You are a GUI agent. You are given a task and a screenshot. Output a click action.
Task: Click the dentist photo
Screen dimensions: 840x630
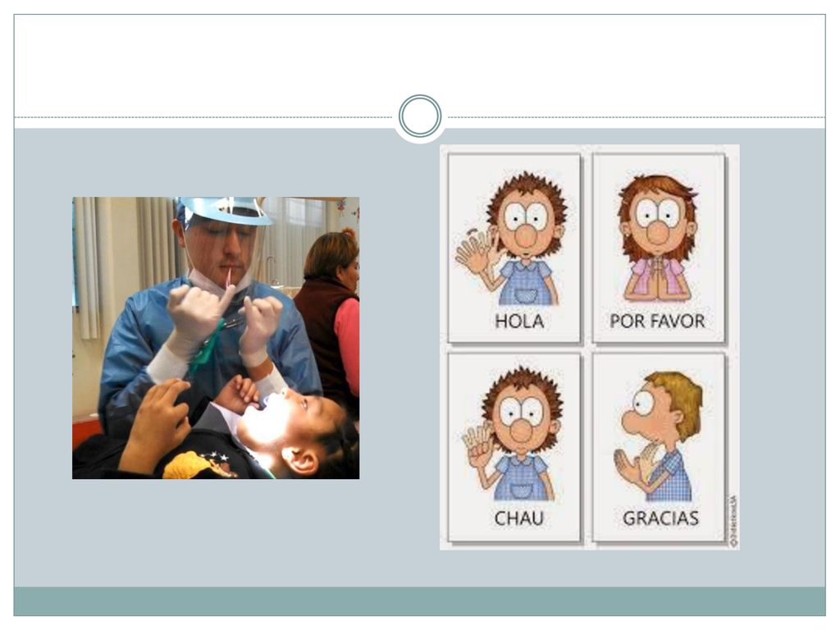216,338
